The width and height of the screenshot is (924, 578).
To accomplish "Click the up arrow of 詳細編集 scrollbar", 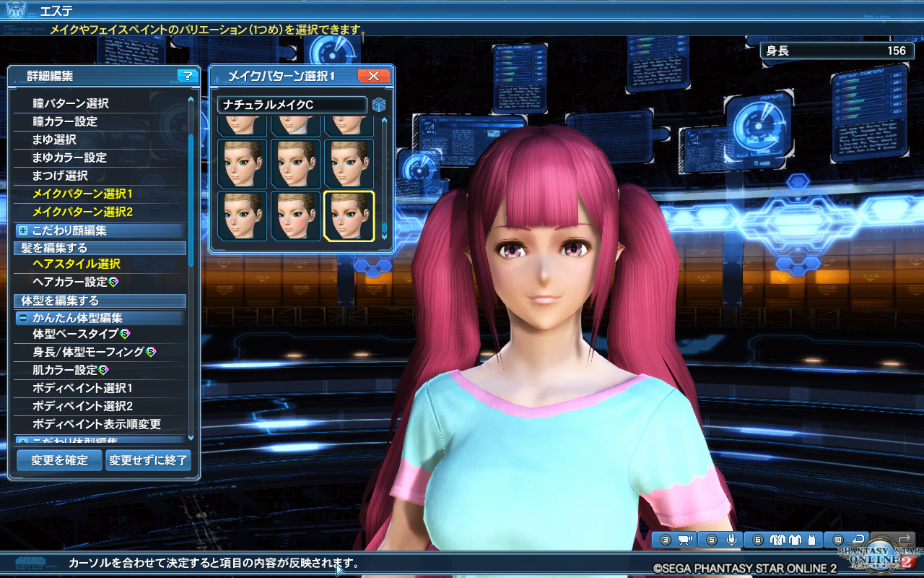I will pos(191,100).
